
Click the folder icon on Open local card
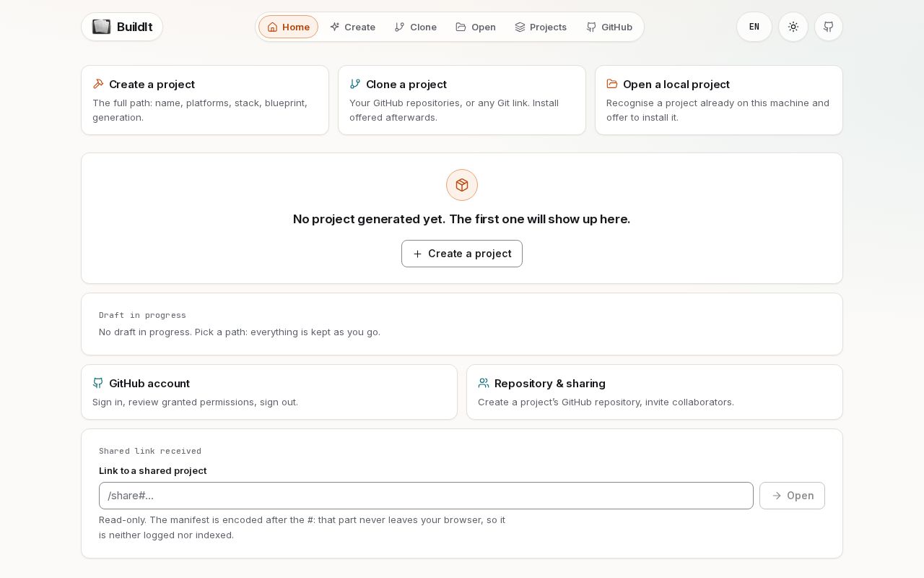pos(612,84)
